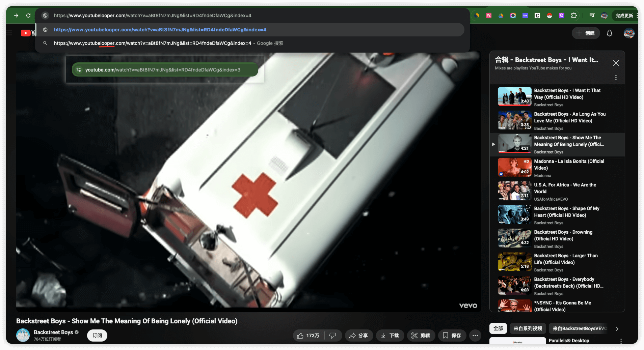
Task: Create a clip with 剪辑
Action: tap(421, 336)
